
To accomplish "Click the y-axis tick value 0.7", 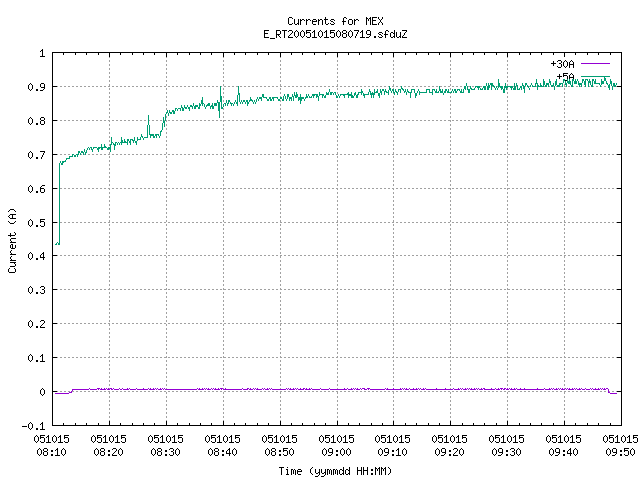I will pyautogui.click(x=36, y=155).
